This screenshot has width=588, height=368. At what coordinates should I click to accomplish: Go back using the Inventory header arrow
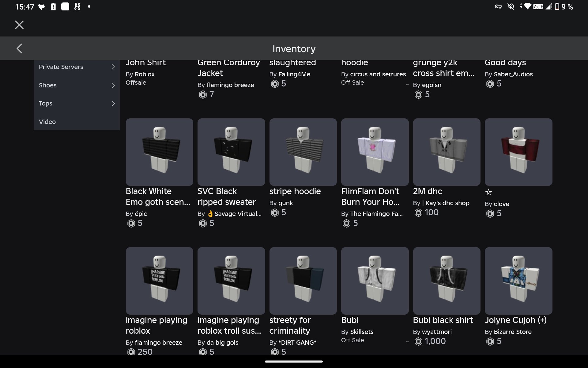[19, 48]
